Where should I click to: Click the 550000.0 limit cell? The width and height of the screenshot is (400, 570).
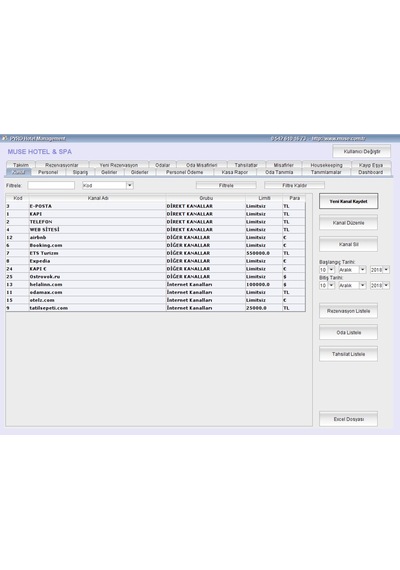[264, 253]
